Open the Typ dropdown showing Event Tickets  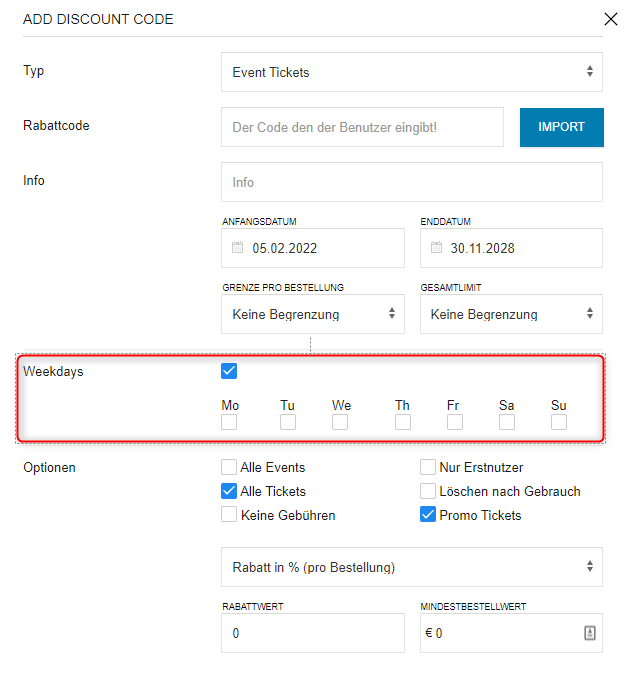click(411, 72)
